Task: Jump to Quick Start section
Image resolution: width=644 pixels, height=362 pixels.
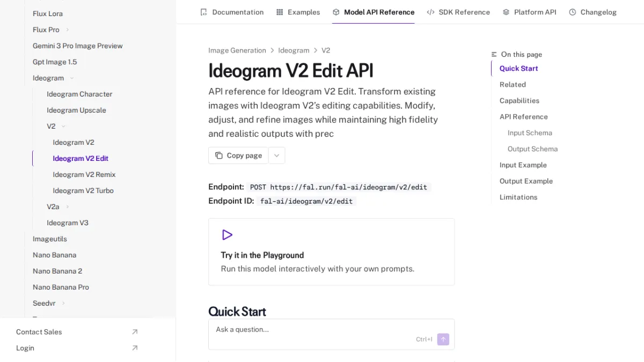Action: (518, 68)
